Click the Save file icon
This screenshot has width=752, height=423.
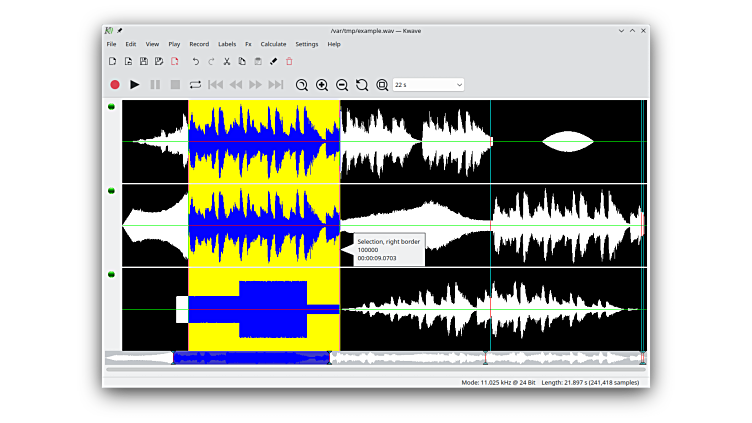pos(143,62)
